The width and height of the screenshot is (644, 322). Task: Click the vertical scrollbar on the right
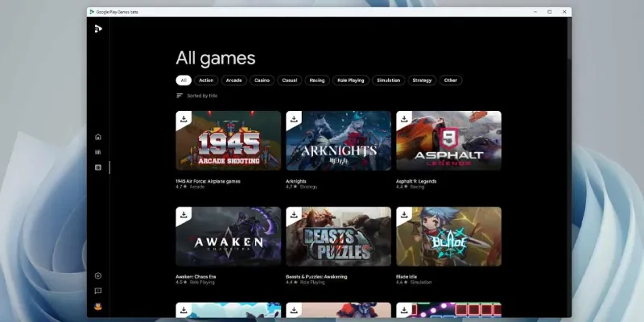click(x=568, y=48)
